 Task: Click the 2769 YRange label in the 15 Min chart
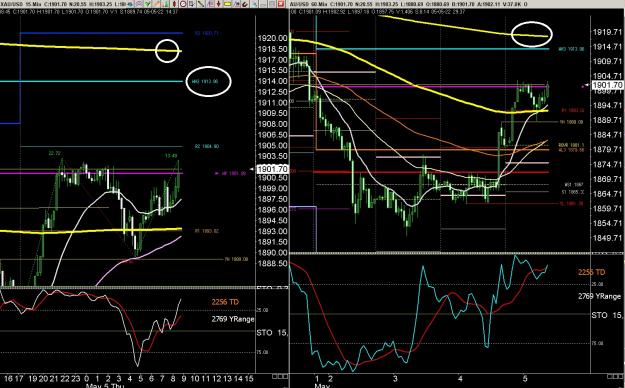click(x=233, y=319)
